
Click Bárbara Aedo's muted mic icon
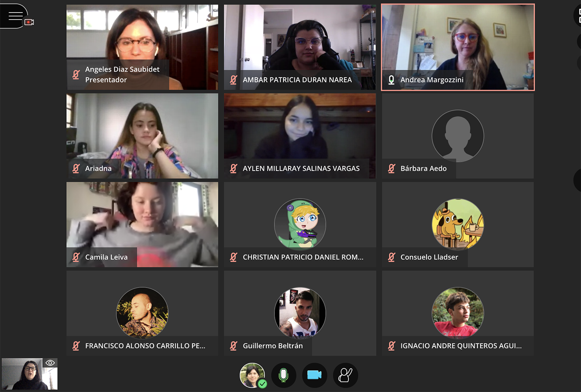coord(391,169)
